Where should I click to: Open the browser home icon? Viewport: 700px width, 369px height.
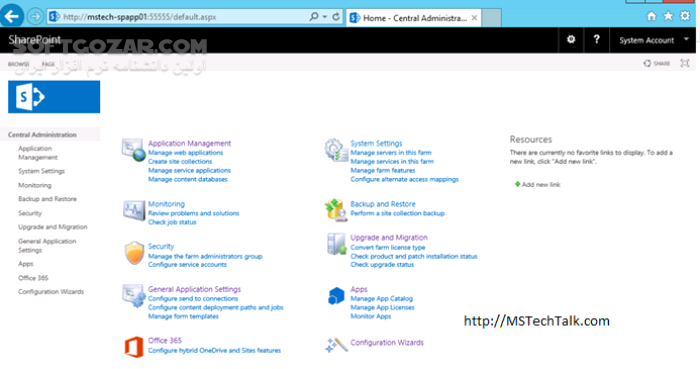pyautogui.click(x=651, y=16)
